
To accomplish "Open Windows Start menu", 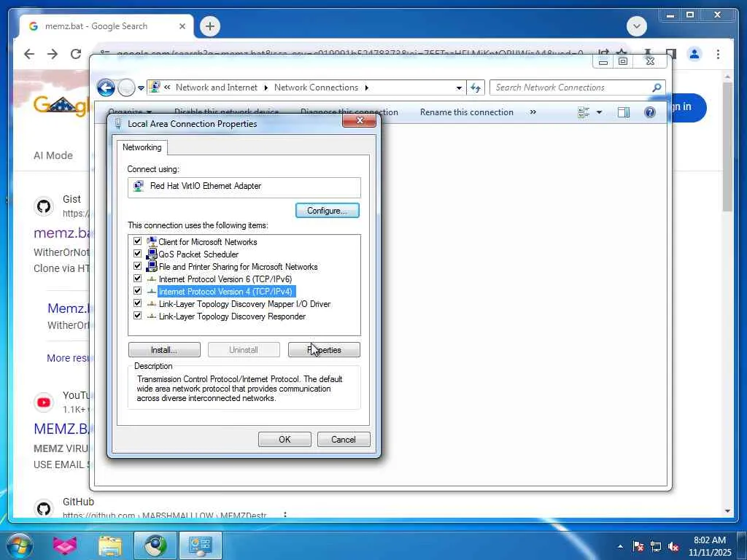I will [20, 545].
